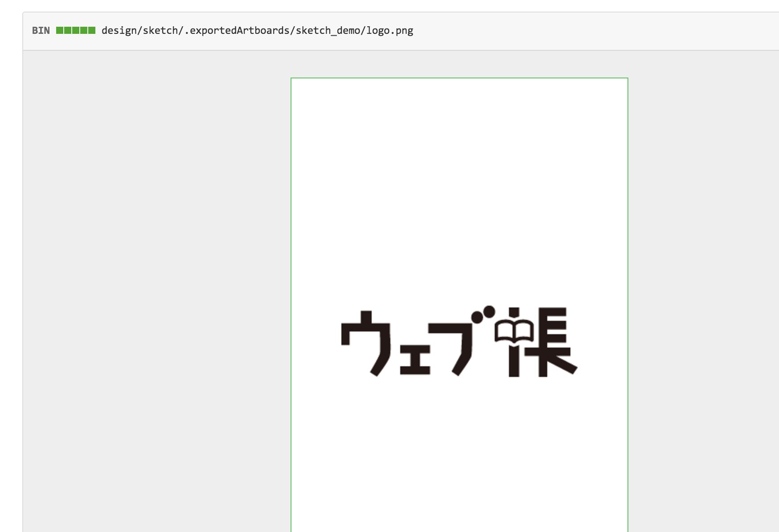779x532 pixels.
Task: Click the green diffstat blocks
Action: pos(76,30)
